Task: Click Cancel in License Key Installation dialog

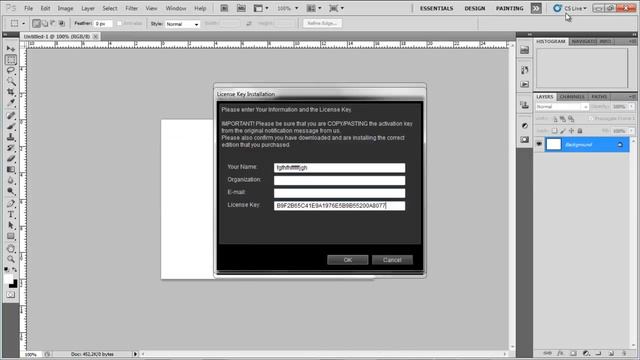Action: pyautogui.click(x=392, y=260)
